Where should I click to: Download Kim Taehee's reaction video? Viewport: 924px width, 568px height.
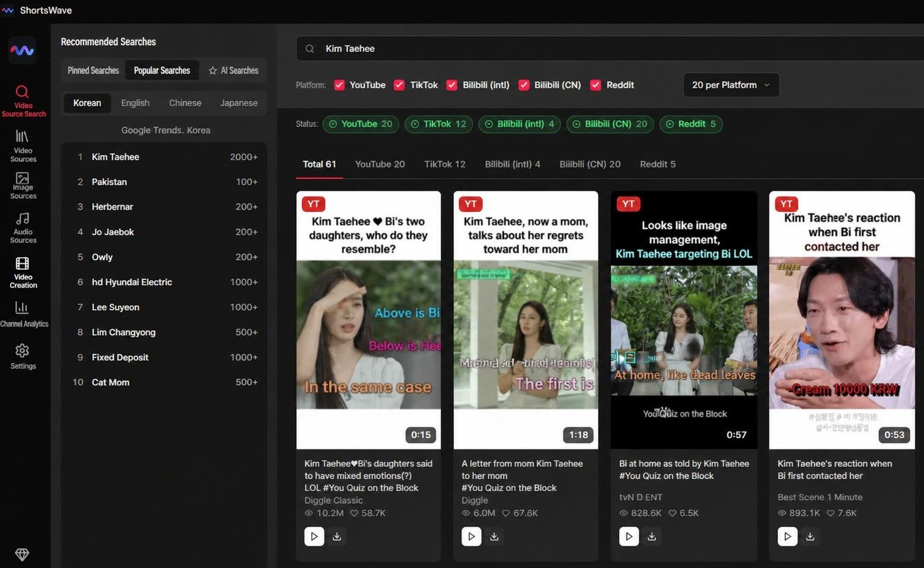[x=810, y=536]
